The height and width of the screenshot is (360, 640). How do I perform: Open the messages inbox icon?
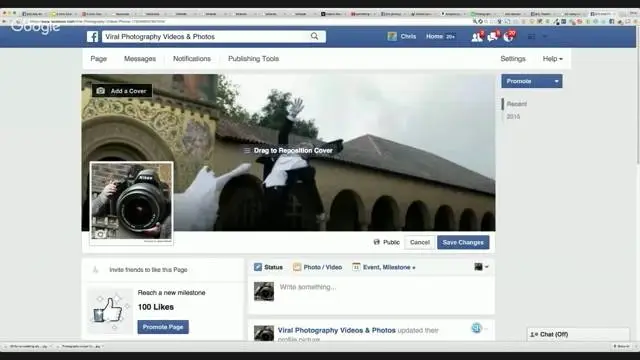tap(493, 37)
